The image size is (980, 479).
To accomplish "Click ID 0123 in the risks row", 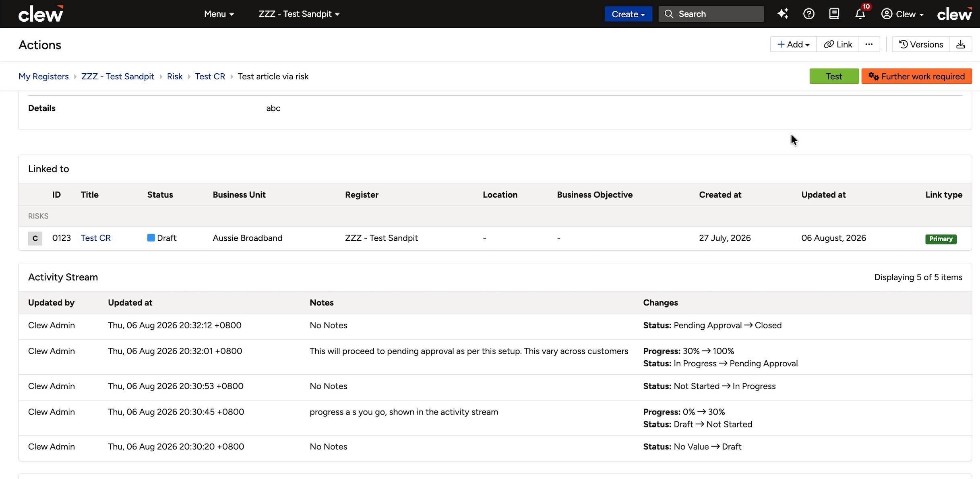I will click(x=62, y=238).
